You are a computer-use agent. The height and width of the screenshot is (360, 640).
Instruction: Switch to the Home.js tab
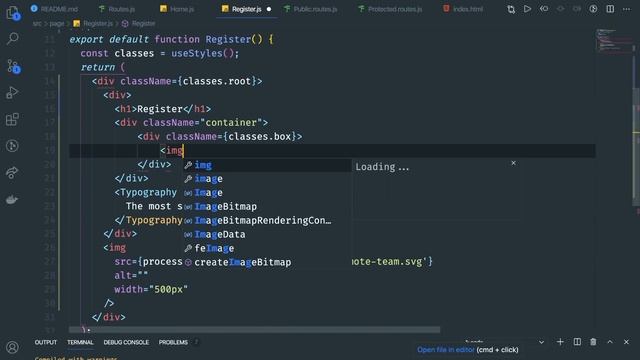tap(177, 9)
